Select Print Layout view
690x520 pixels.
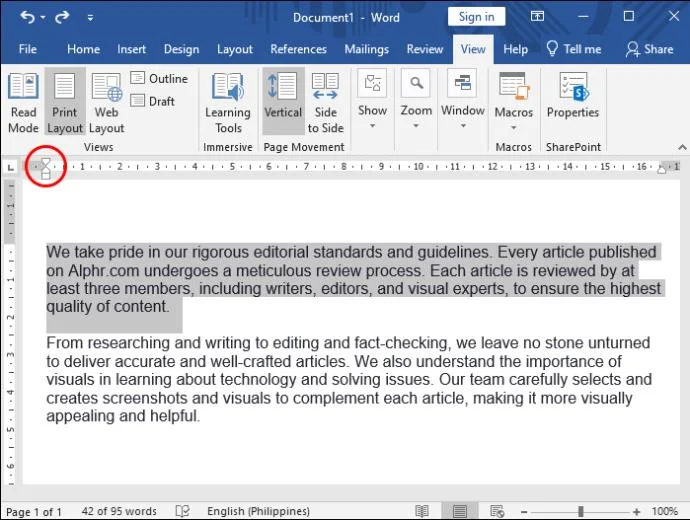point(65,103)
